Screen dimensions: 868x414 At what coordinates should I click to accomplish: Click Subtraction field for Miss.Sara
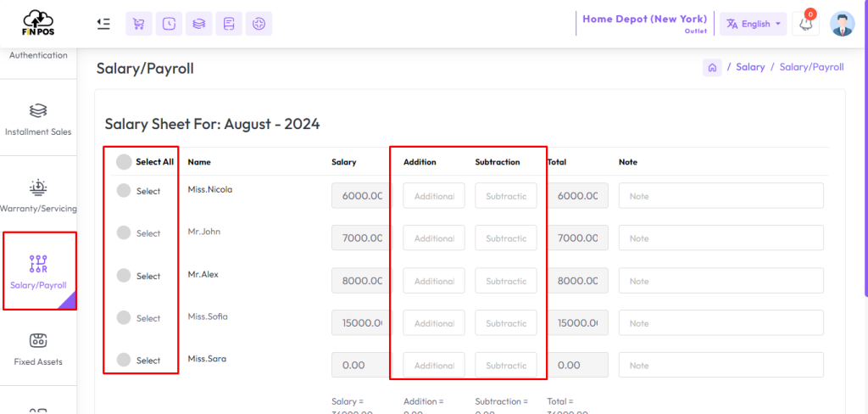point(506,365)
